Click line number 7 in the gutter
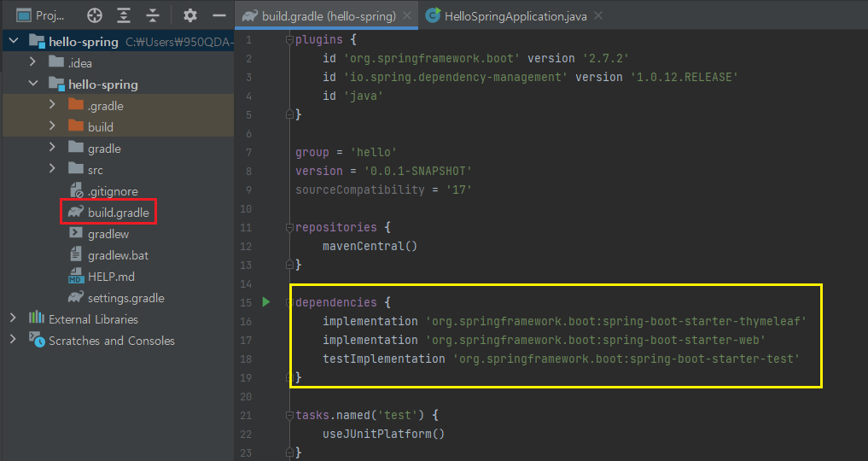Image resolution: width=868 pixels, height=461 pixels. tap(248, 152)
